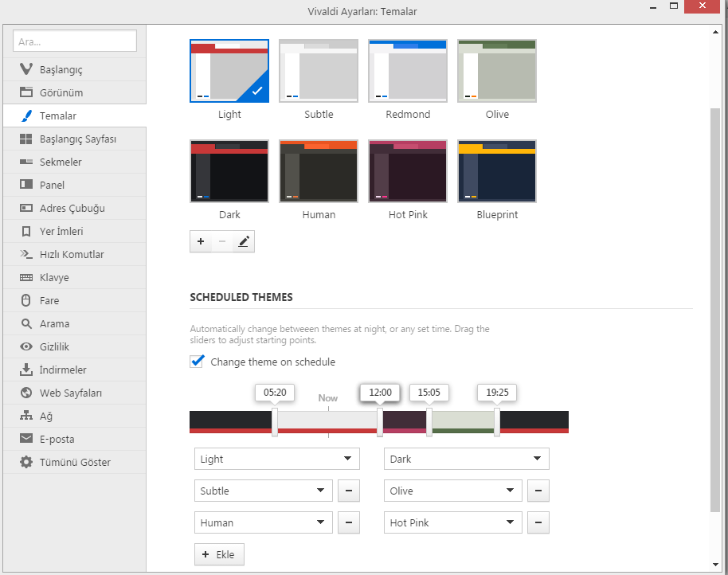The width and height of the screenshot is (728, 575).
Task: Click the E-posta envelope icon
Action: pyautogui.click(x=26, y=439)
